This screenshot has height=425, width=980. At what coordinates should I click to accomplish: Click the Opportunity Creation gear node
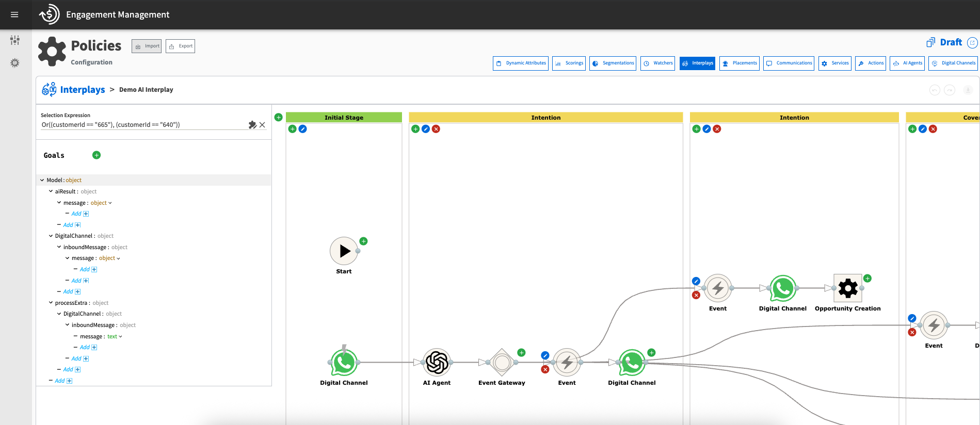point(847,288)
